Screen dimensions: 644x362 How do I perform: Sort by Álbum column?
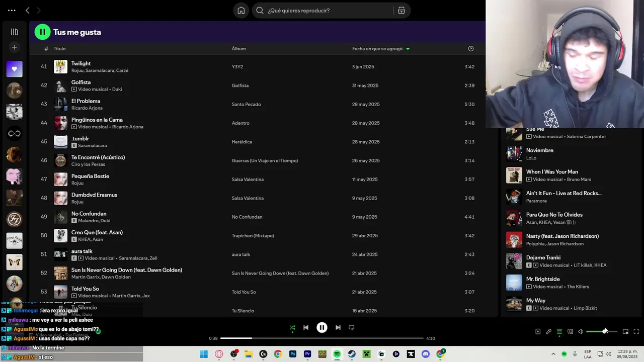click(x=238, y=49)
